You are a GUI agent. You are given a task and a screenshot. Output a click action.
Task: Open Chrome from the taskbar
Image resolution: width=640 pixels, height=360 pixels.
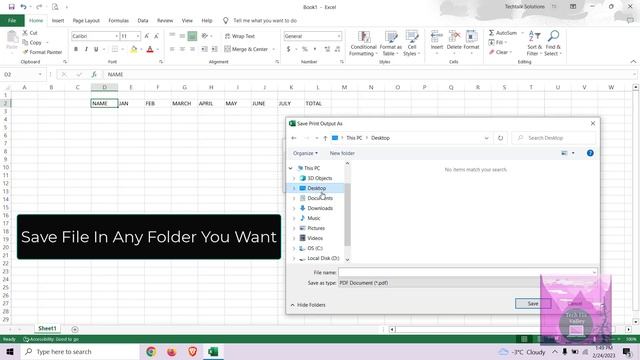151,352
